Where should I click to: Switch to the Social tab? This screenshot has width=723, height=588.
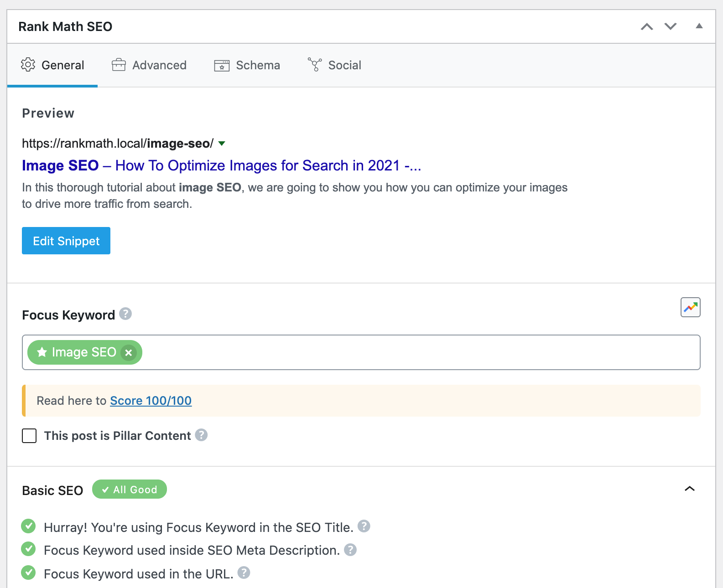click(x=334, y=65)
